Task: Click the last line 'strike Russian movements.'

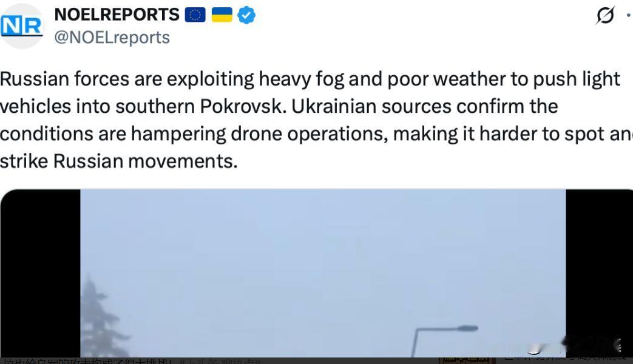Action: pyautogui.click(x=119, y=161)
